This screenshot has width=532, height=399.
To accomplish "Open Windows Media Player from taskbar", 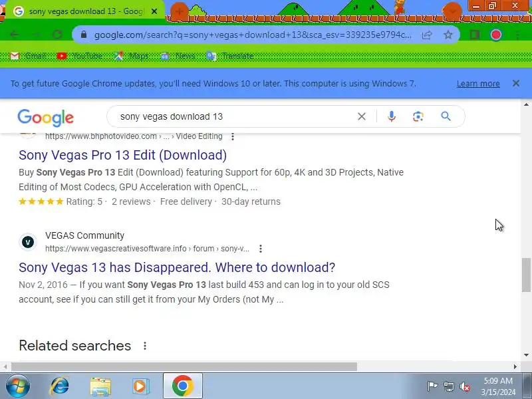I will 140,386.
